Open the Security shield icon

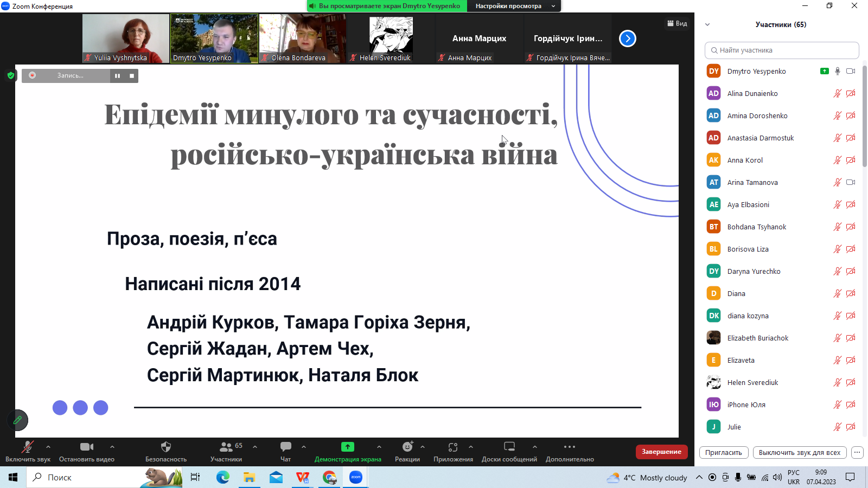pyautogui.click(x=166, y=447)
